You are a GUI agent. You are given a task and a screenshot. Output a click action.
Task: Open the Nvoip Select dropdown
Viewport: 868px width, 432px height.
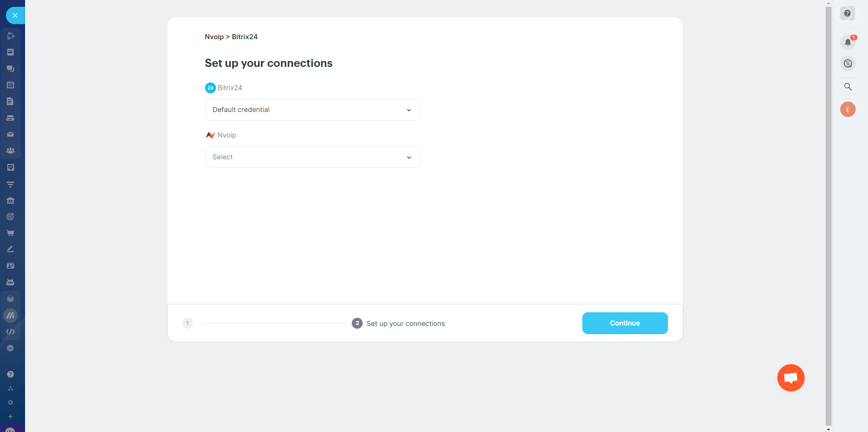coord(313,157)
